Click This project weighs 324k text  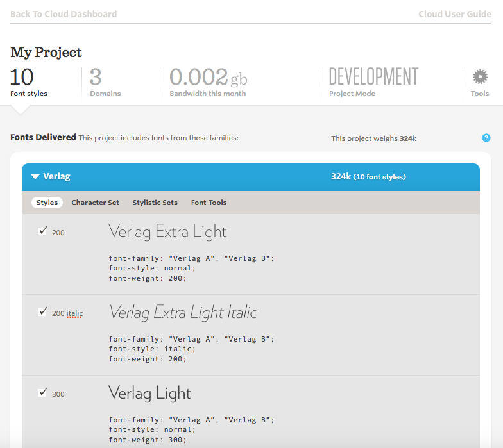point(373,138)
